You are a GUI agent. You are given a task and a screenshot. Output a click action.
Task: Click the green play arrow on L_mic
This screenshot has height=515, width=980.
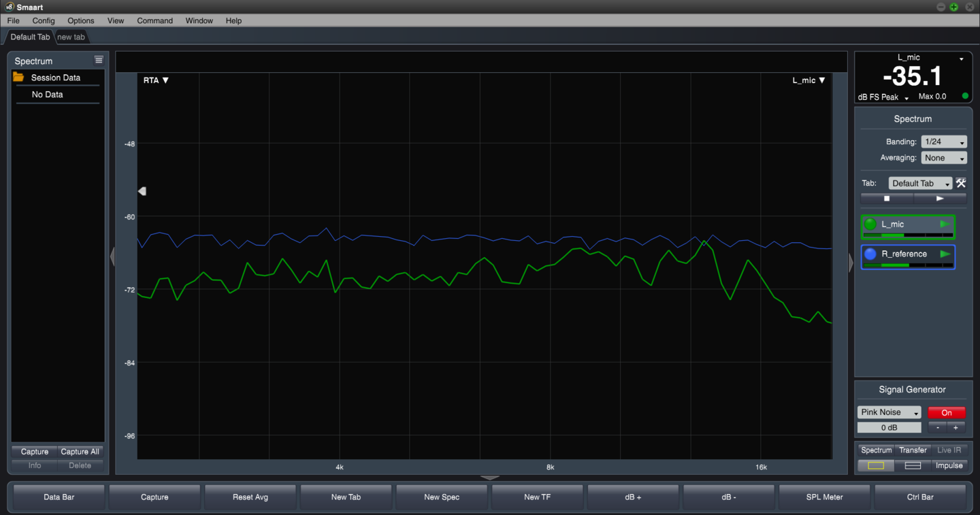pyautogui.click(x=945, y=225)
